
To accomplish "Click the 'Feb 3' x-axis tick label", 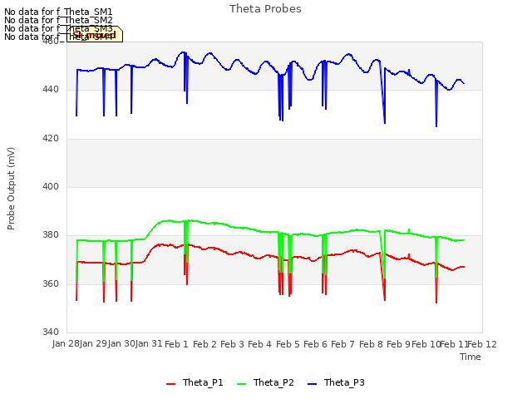I will pos(232,344).
